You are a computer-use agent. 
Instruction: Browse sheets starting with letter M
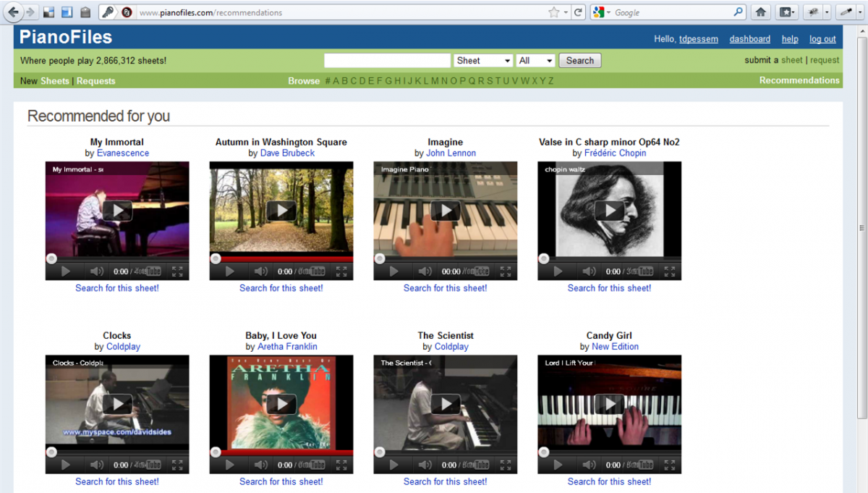click(x=435, y=81)
